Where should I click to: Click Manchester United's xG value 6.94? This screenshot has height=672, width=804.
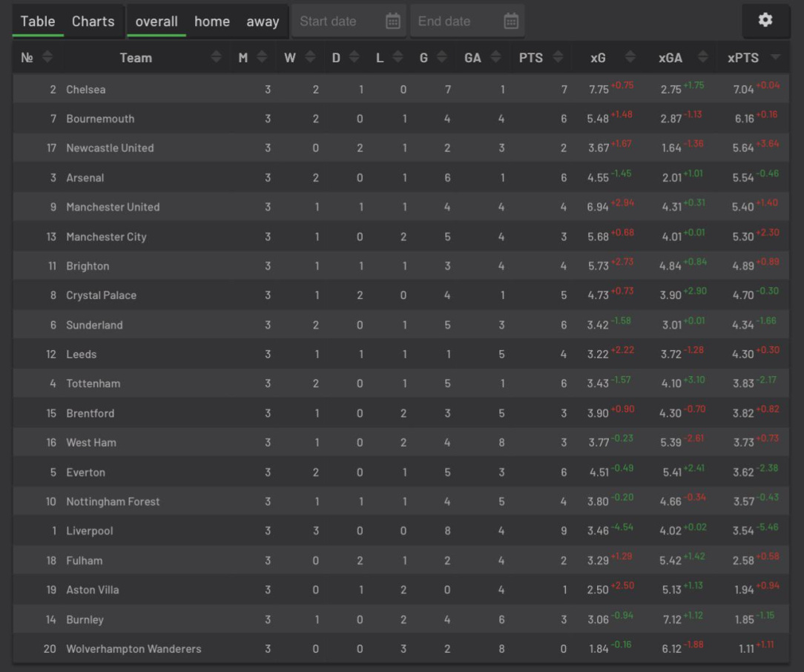[598, 207]
